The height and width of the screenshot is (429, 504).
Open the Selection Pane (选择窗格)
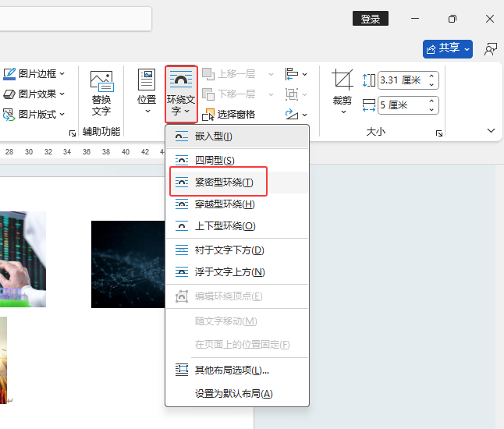[x=229, y=115]
